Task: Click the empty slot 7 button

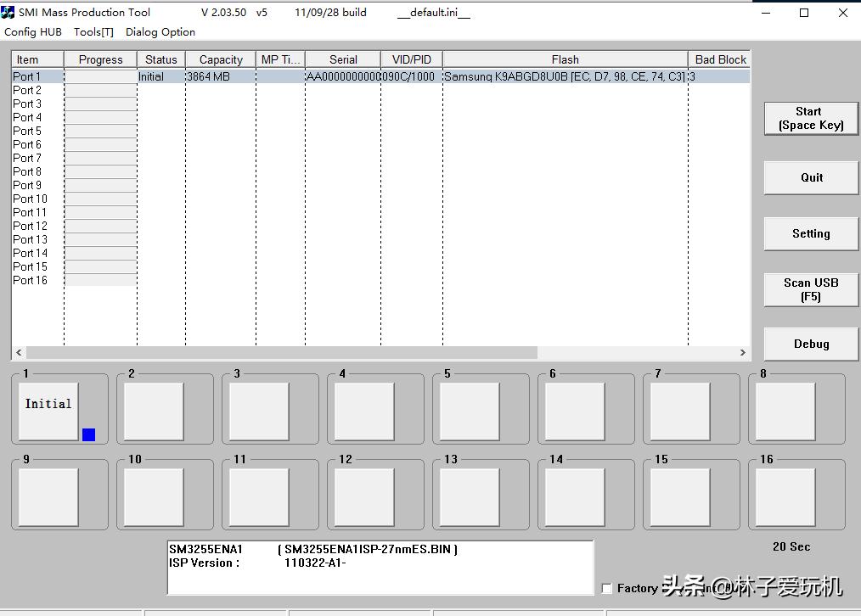Action: 680,412
